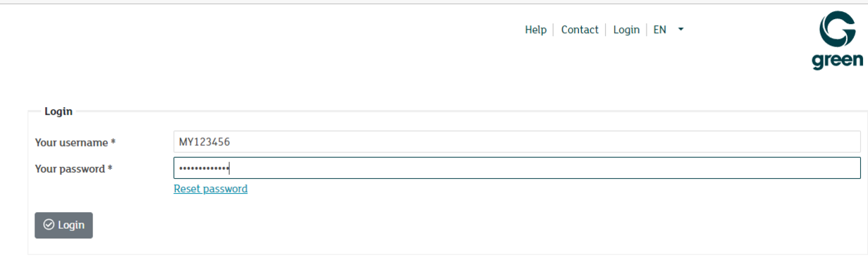Click the 'green' wordmark under the logo

click(837, 60)
